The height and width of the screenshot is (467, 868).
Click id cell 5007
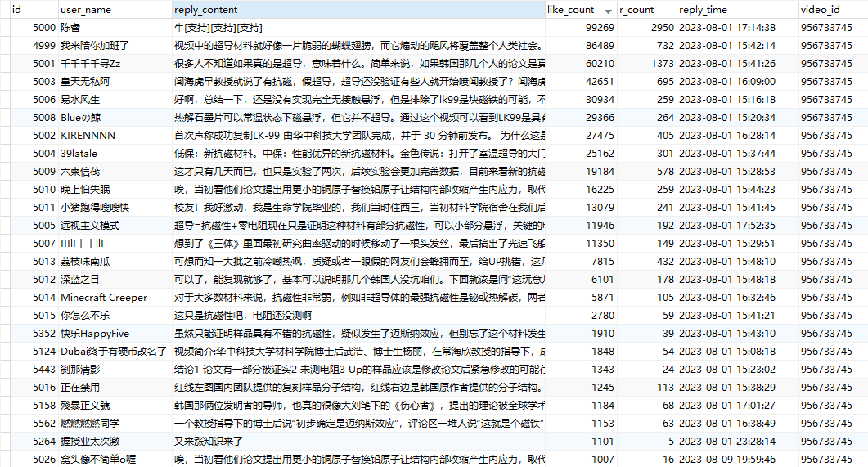click(44, 244)
